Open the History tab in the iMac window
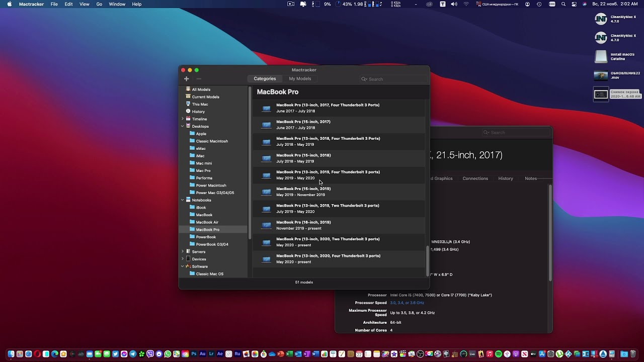This screenshot has width=644, height=362. point(506,178)
